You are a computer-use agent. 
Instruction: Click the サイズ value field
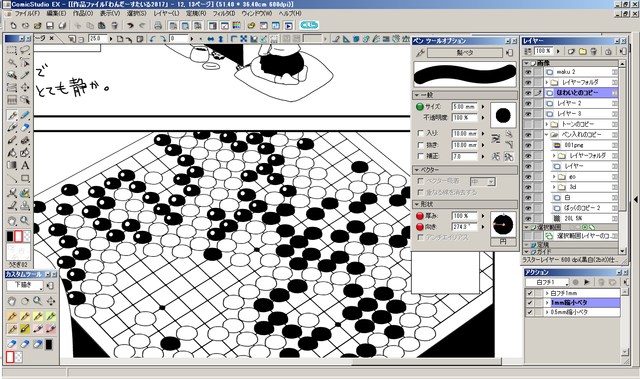tap(464, 107)
